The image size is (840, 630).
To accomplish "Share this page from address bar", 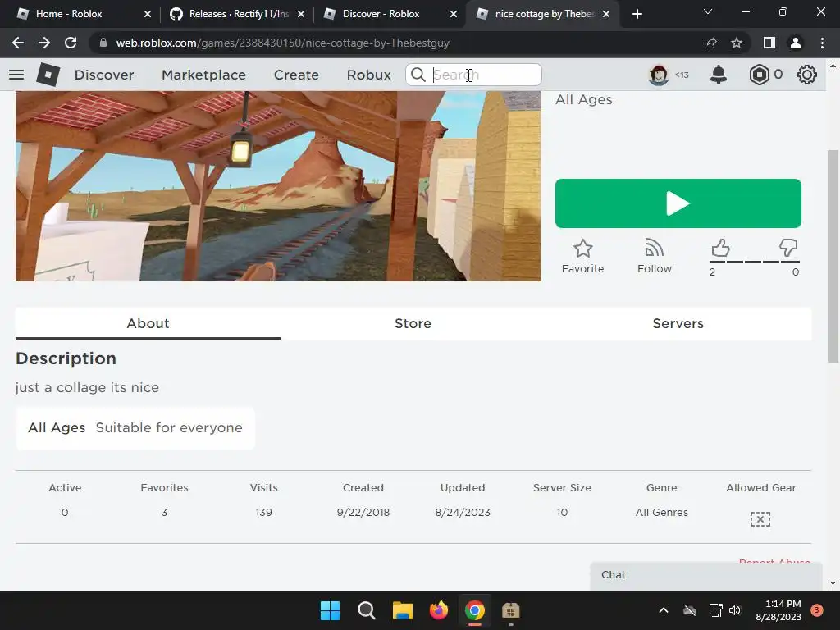I will (710, 43).
